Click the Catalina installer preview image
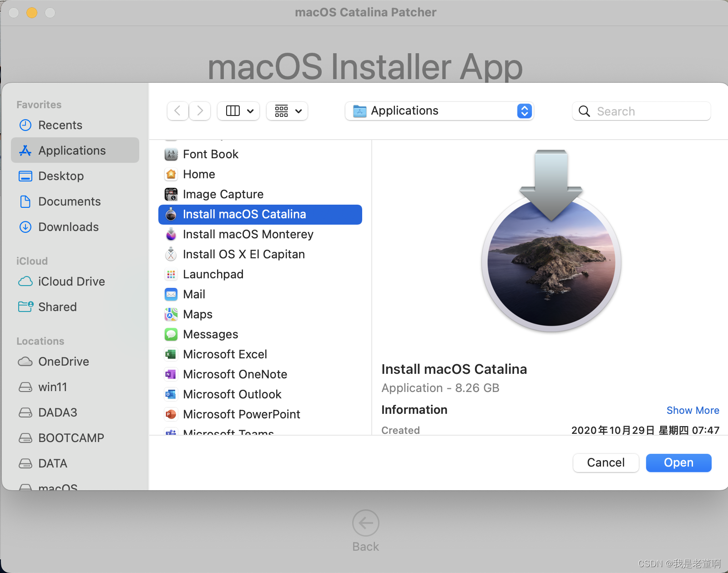This screenshot has height=573, width=728. click(551, 241)
